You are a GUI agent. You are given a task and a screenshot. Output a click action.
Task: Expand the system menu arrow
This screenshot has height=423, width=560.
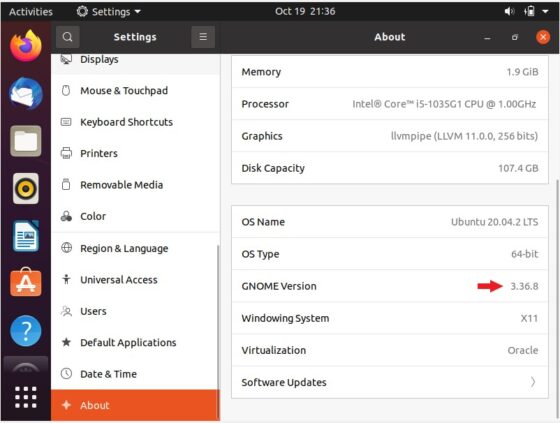[x=545, y=11]
